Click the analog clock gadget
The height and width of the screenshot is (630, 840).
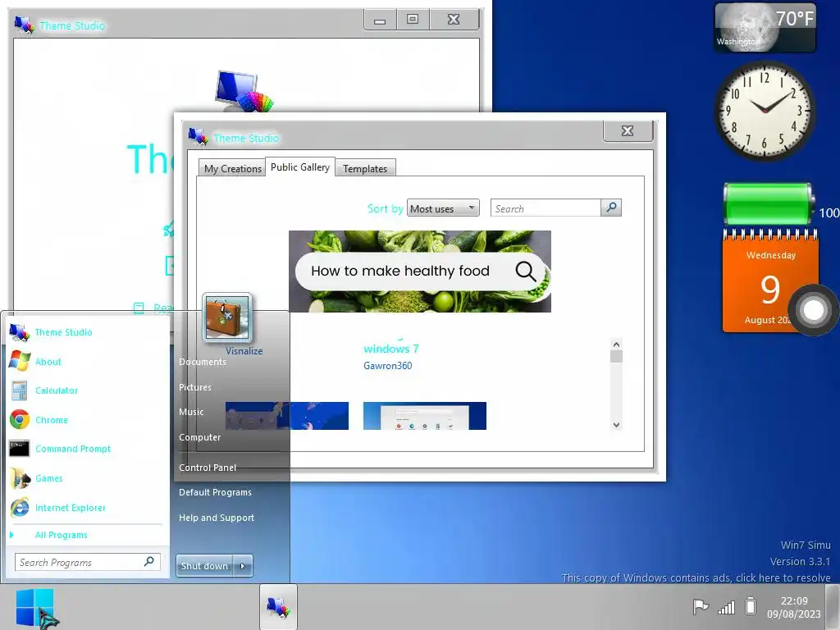[x=766, y=111]
